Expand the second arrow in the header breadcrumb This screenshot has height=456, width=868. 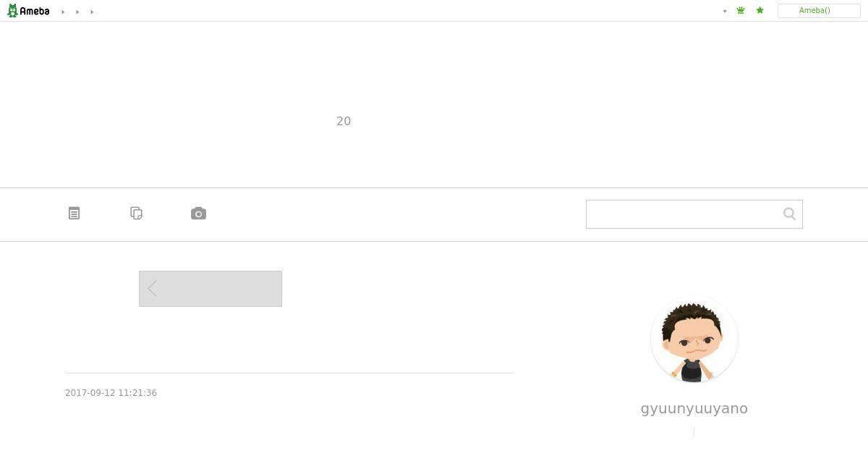click(77, 12)
